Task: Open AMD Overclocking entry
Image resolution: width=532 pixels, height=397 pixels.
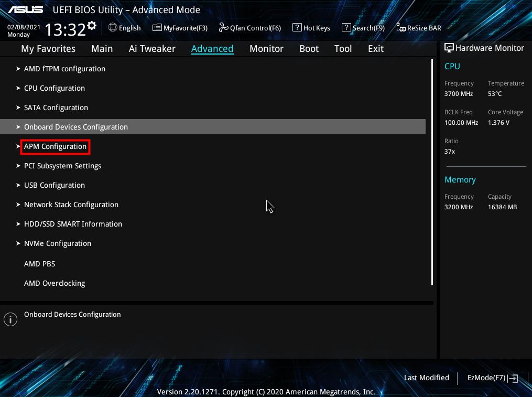Action: click(55, 283)
